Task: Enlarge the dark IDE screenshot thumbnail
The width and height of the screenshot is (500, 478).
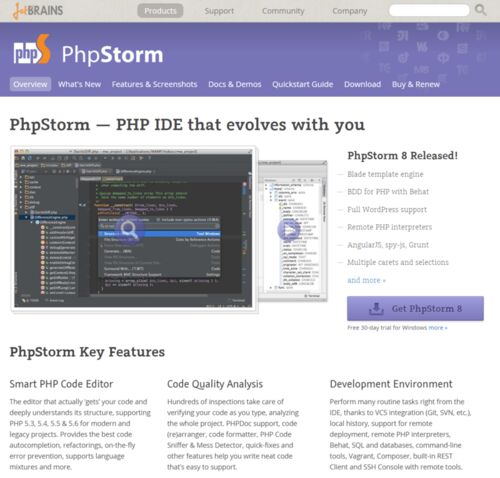Action: [x=134, y=229]
